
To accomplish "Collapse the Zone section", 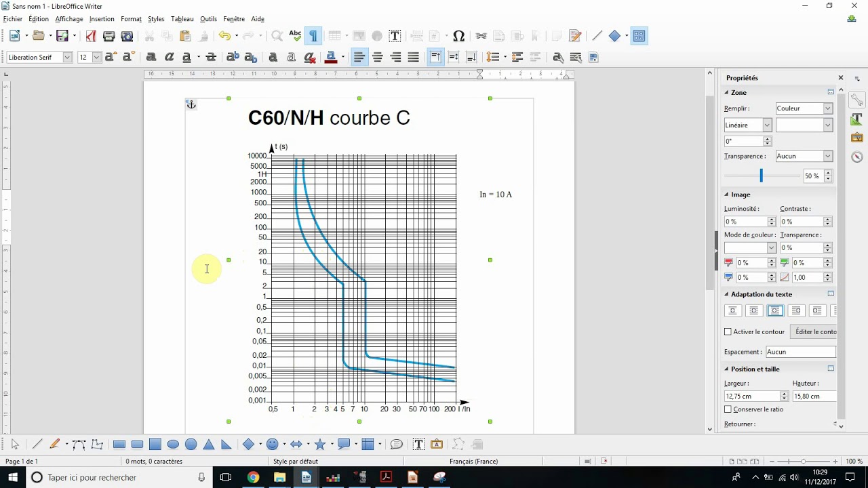I will coord(726,92).
